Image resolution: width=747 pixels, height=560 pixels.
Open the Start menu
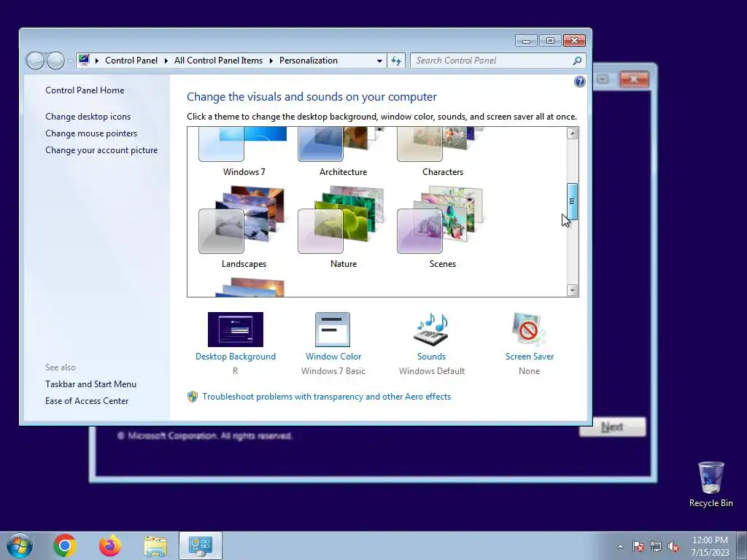click(x=20, y=545)
